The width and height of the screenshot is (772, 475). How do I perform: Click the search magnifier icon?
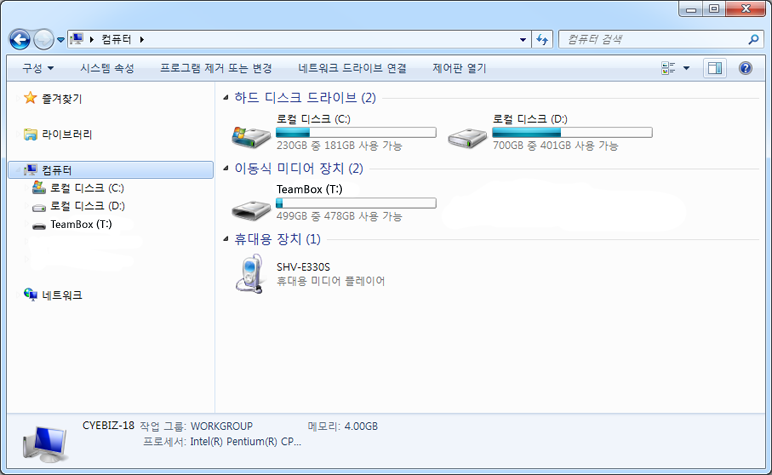[x=753, y=39]
